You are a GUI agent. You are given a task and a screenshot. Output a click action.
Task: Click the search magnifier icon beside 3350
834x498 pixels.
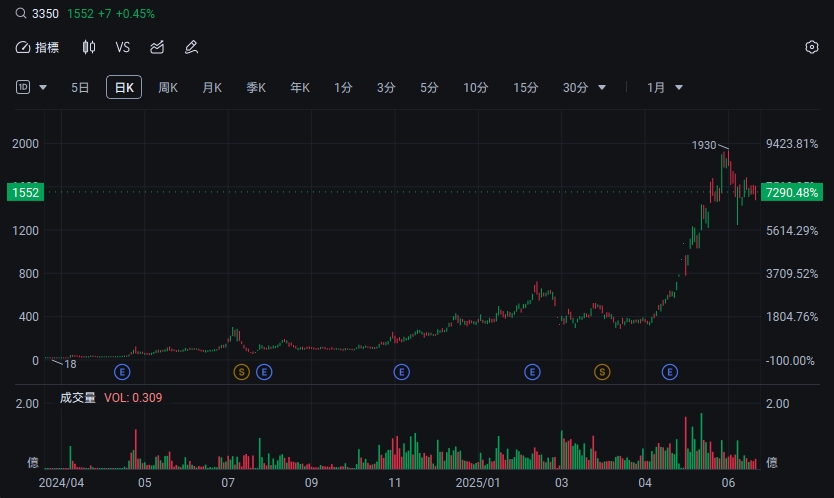click(x=22, y=14)
